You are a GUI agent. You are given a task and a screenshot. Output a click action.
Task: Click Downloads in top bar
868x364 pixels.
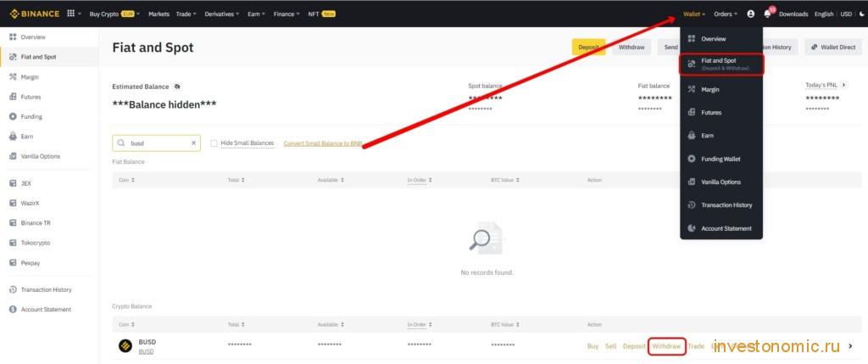(793, 14)
